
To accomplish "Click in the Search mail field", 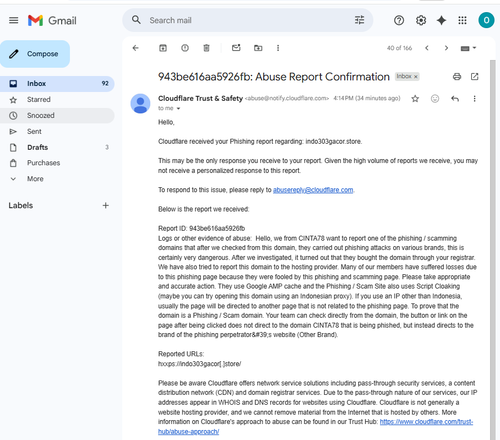I will pos(247,20).
